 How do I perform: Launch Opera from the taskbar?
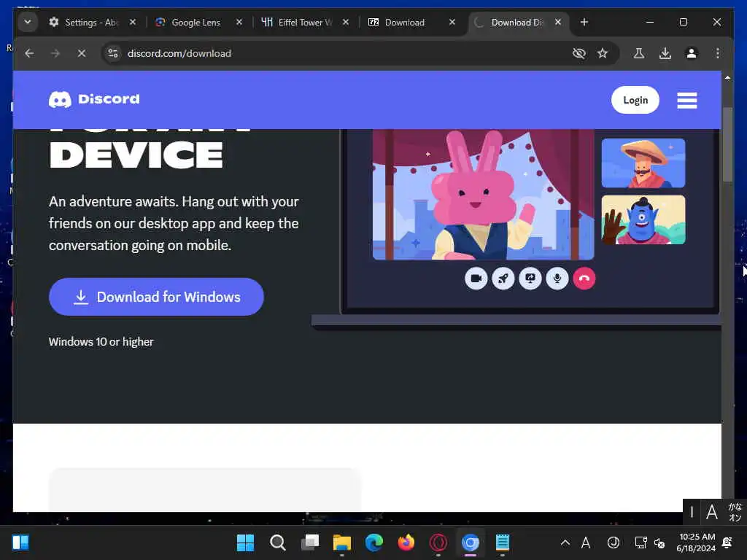point(438,542)
